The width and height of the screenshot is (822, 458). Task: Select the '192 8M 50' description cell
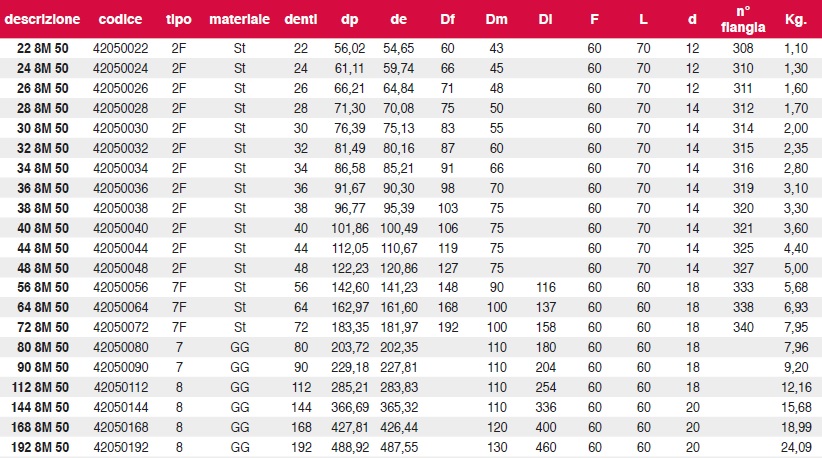pyautogui.click(x=40, y=448)
